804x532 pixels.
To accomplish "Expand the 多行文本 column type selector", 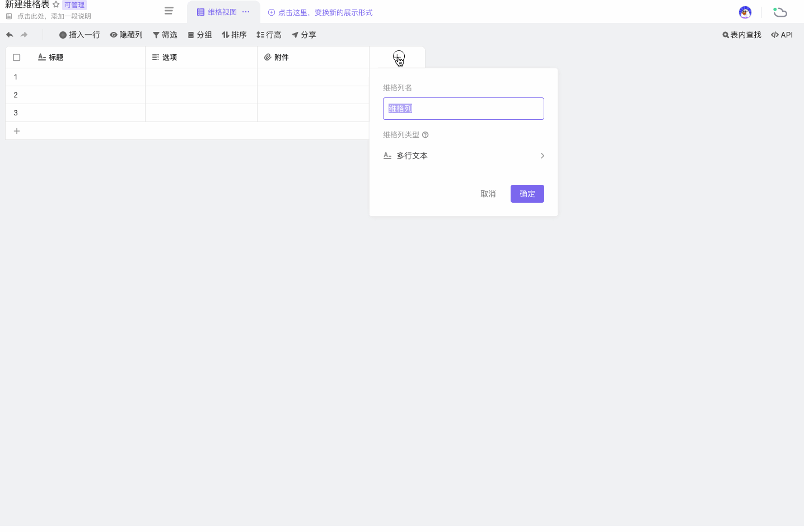I will click(x=464, y=156).
